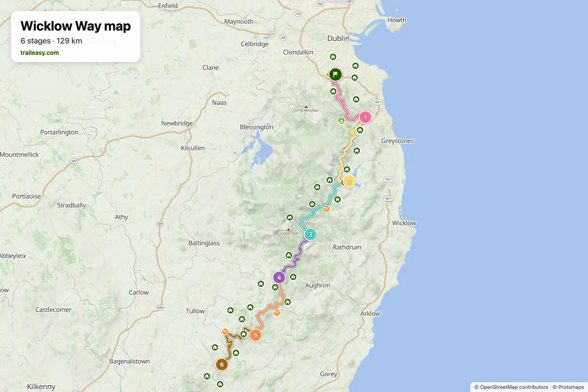Open the shop icon on the teal trail

point(326,209)
